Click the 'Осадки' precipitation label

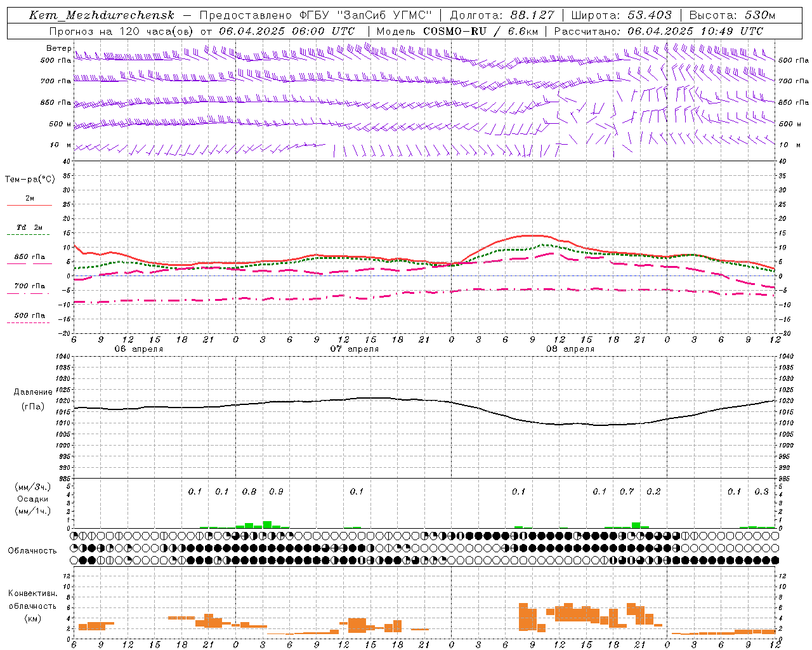32,499
